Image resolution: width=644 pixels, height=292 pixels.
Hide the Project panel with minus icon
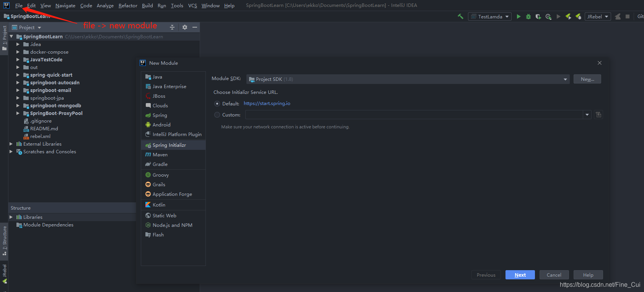coord(195,27)
